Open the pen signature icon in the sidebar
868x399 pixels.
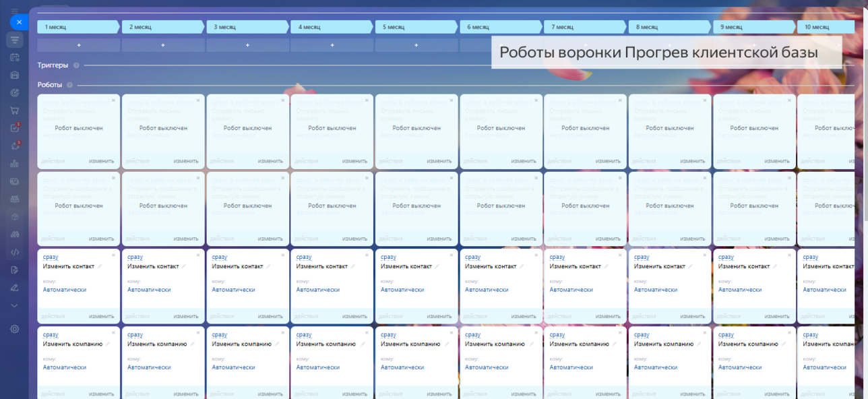[x=14, y=288]
